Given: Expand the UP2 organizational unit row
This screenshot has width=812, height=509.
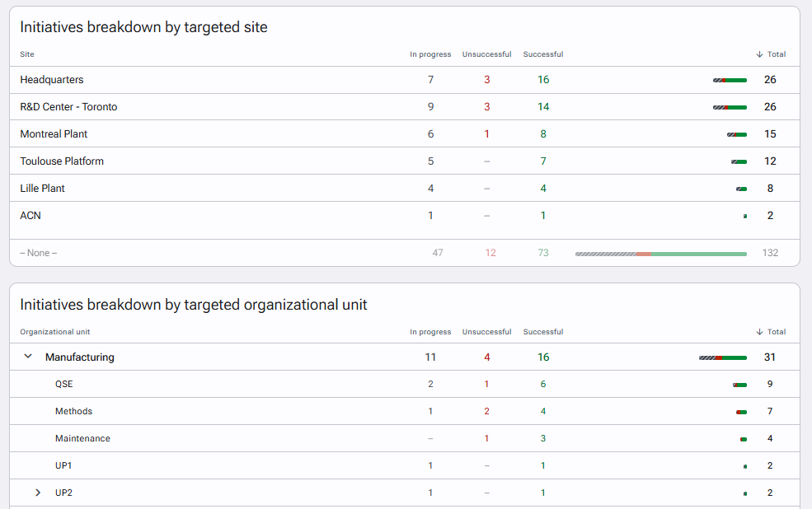Looking at the screenshot, I should (38, 493).
